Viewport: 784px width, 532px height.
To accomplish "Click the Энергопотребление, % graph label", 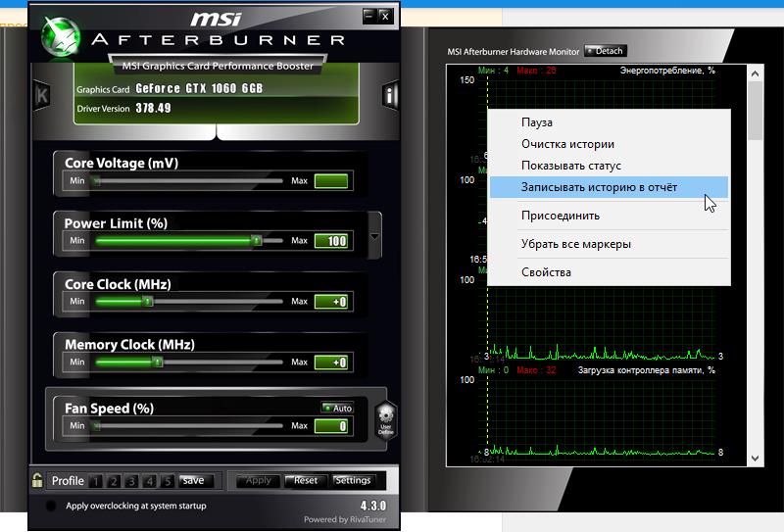I will point(667,71).
